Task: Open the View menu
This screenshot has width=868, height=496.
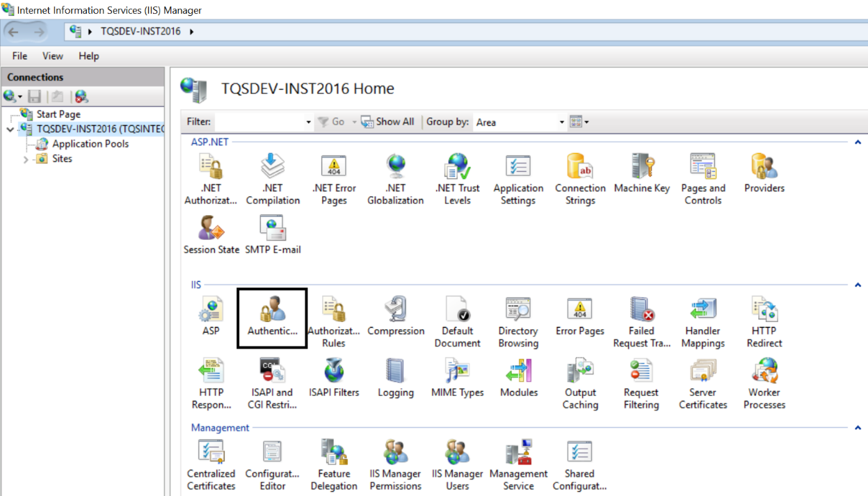Action: (52, 56)
